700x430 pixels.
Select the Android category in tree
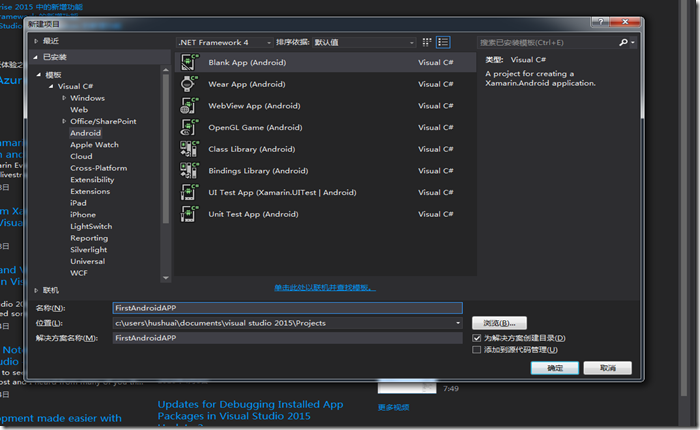[85, 133]
